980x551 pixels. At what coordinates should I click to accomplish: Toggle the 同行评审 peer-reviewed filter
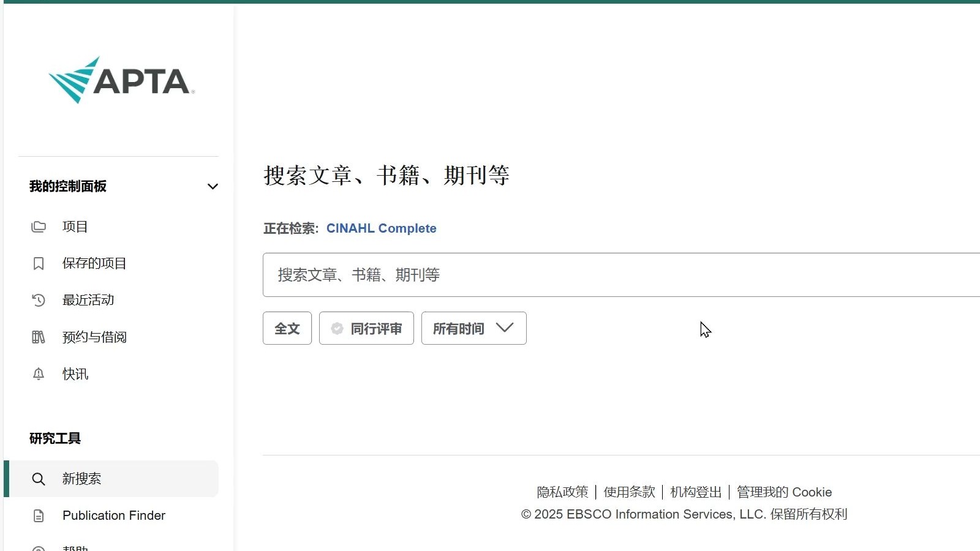(x=366, y=328)
